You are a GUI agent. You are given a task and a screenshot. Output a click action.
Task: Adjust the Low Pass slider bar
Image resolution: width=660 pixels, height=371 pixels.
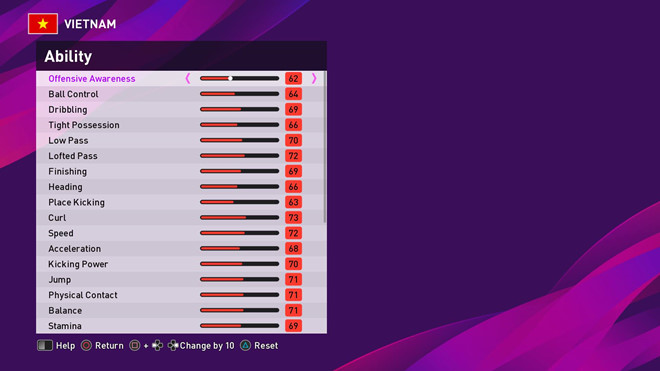240,140
